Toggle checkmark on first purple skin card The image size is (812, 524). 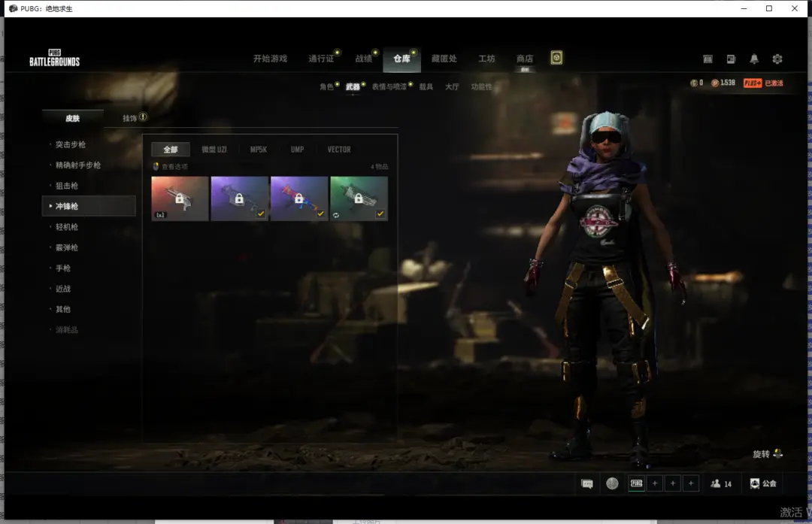[261, 214]
